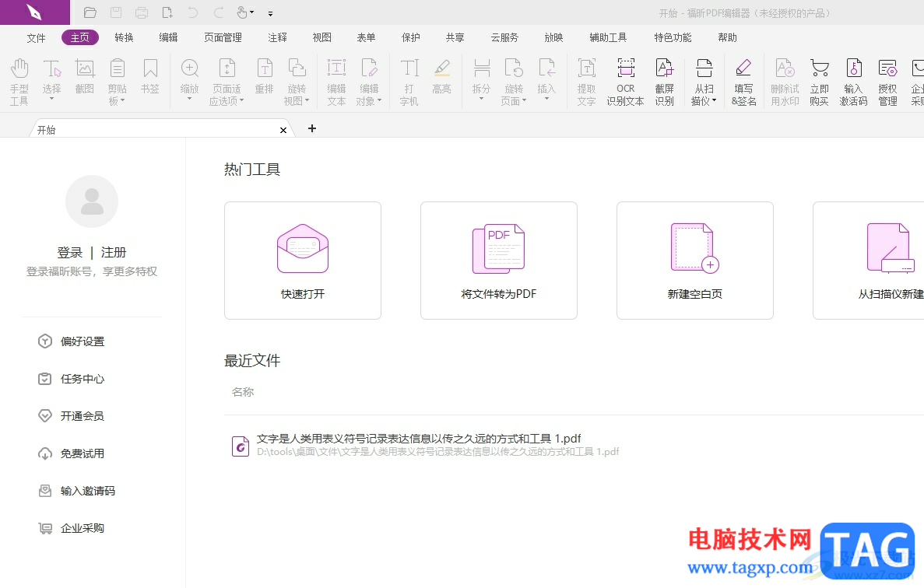The image size is (924, 588).
Task: Click Become a Member (开通会员)
Action: pyautogui.click(x=72, y=416)
